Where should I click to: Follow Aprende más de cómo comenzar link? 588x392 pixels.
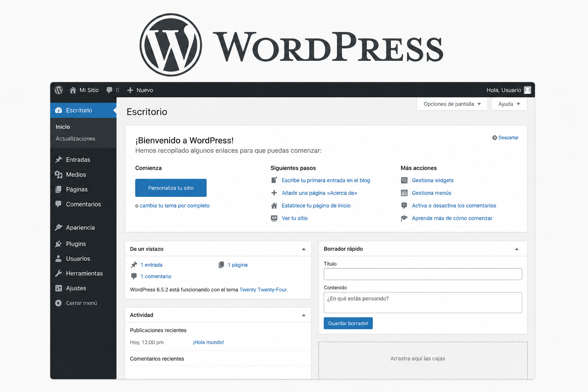pyautogui.click(x=452, y=218)
